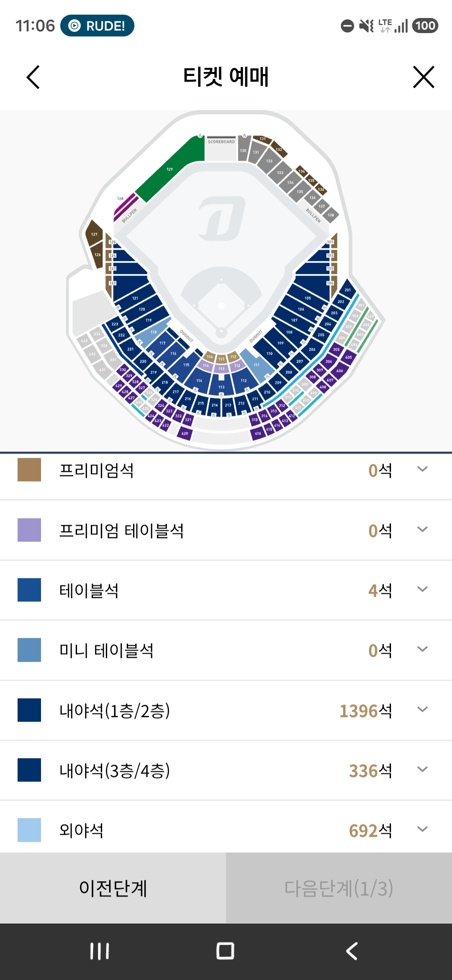452x980 pixels.
Task: Expand the 내야석(3층/4층) chevron
Action: click(422, 769)
